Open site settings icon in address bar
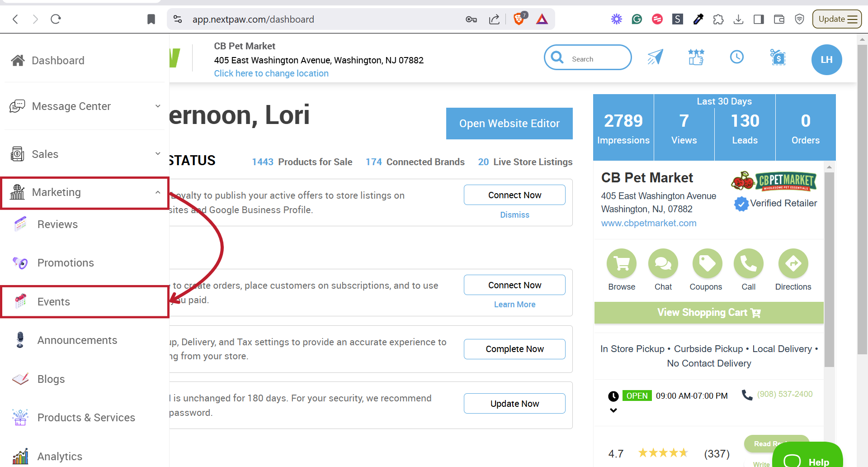The height and width of the screenshot is (467, 868). 178,19
